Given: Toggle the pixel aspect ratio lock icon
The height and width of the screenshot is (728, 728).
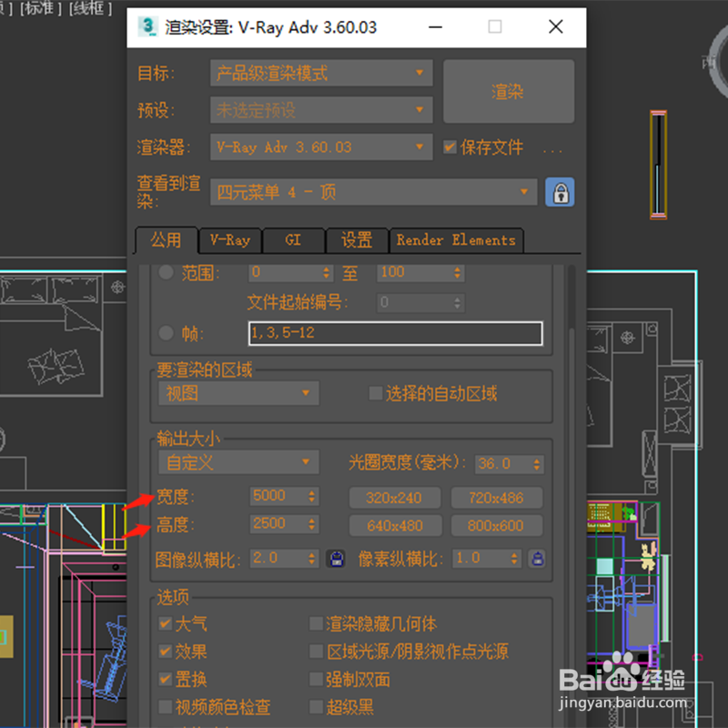Looking at the screenshot, I should point(537,559).
